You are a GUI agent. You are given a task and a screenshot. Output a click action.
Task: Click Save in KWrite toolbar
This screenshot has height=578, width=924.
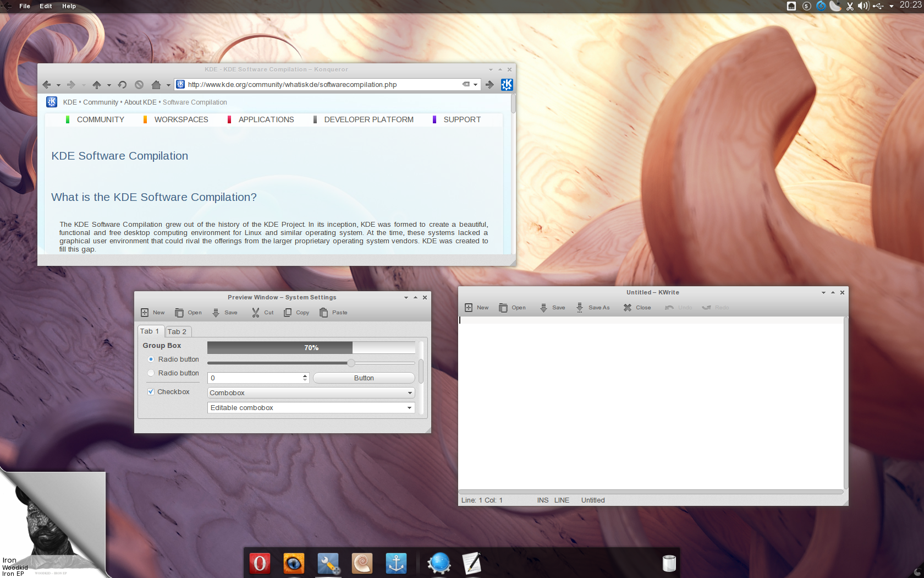(552, 308)
